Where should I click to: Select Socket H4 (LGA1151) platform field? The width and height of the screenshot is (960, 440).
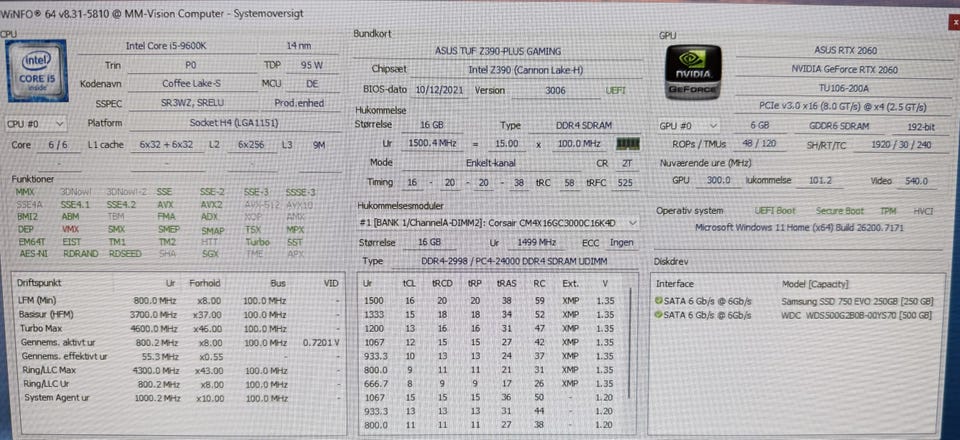(234, 123)
